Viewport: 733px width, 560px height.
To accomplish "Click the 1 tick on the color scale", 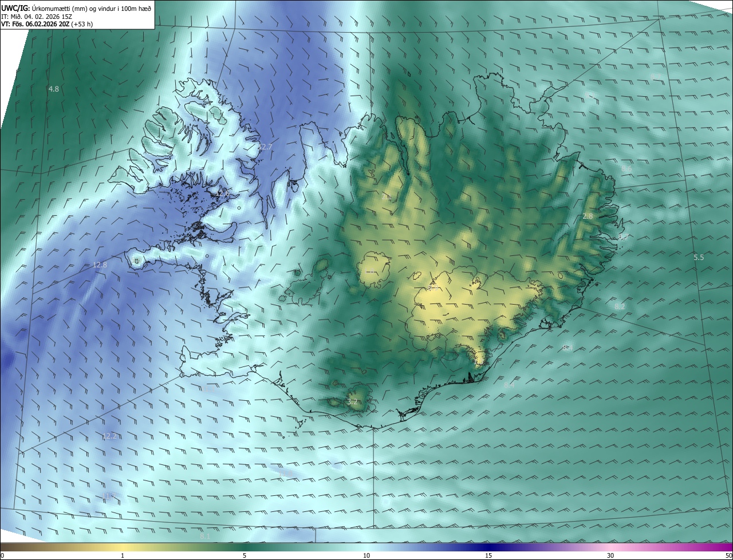I will [123, 555].
